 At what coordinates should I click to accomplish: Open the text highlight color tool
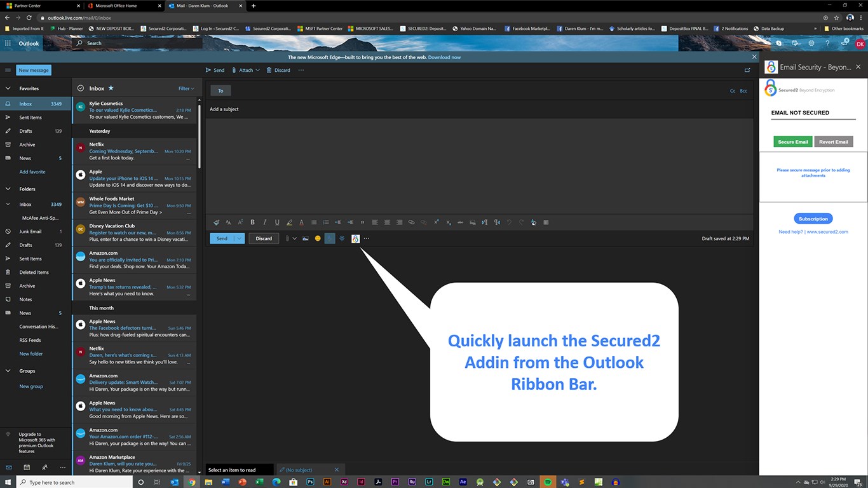[x=289, y=222]
